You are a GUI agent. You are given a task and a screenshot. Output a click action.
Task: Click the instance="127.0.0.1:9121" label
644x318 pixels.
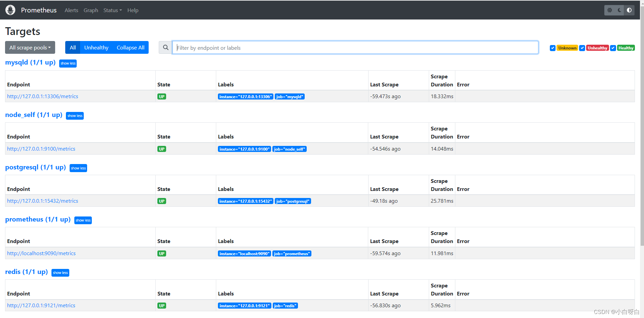click(244, 306)
